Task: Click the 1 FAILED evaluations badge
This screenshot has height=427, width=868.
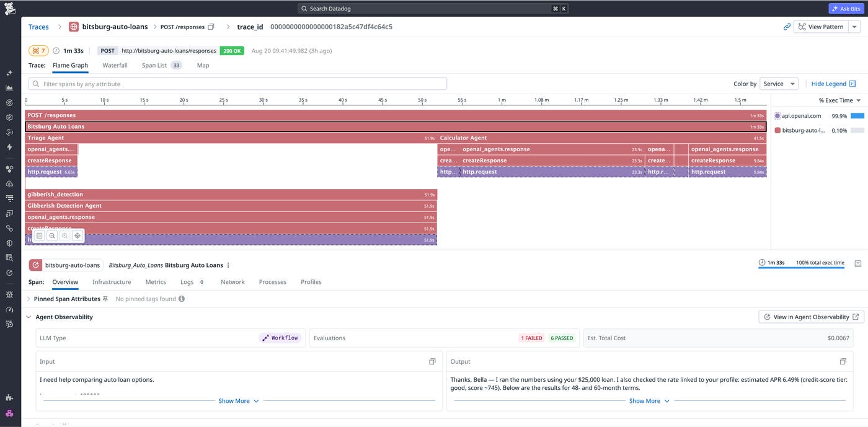Action: pos(532,338)
